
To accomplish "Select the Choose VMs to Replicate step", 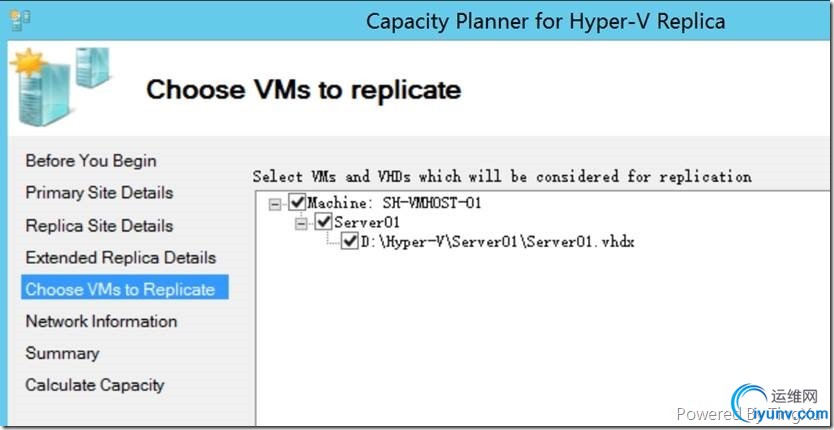I will tap(120, 289).
